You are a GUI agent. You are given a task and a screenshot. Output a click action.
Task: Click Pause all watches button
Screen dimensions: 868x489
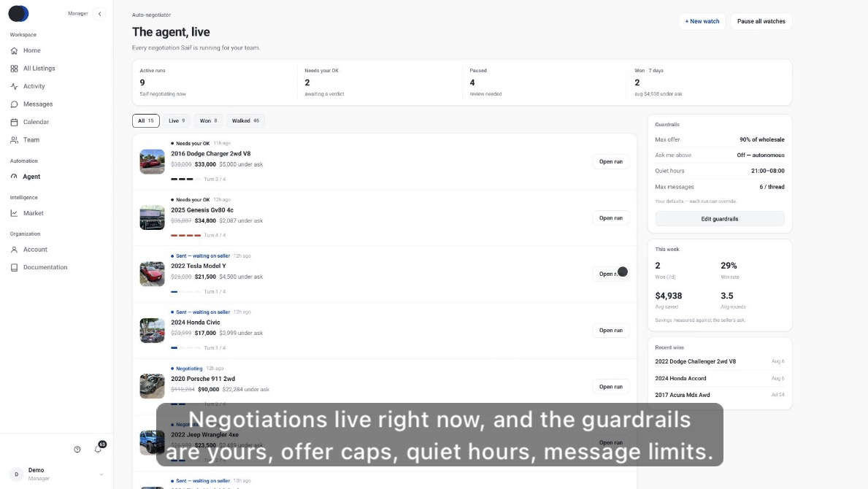(761, 21)
